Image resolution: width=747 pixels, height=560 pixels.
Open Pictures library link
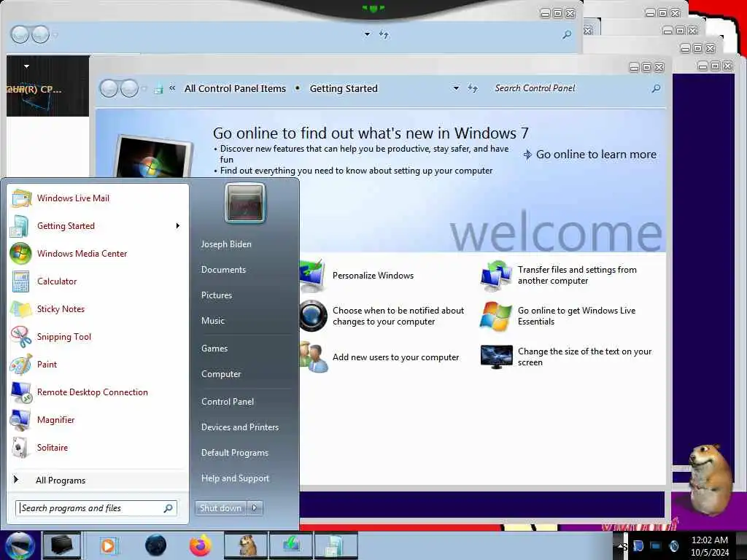point(216,295)
